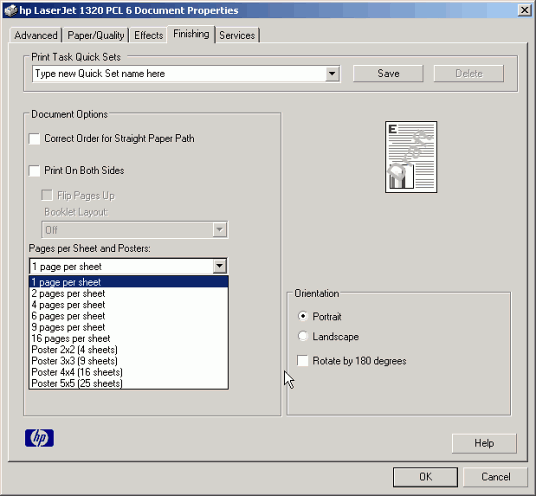The image size is (536, 496).
Task: Choose 9 pages per sheet
Action: pos(129,327)
